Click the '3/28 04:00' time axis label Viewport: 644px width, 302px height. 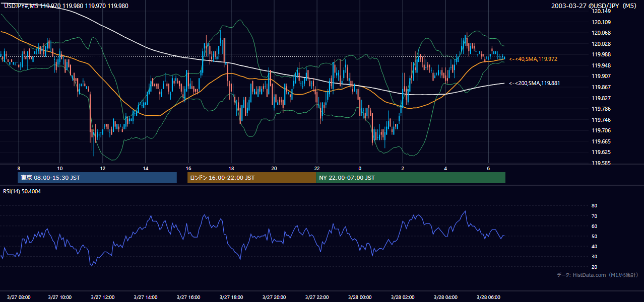[x=445, y=297]
